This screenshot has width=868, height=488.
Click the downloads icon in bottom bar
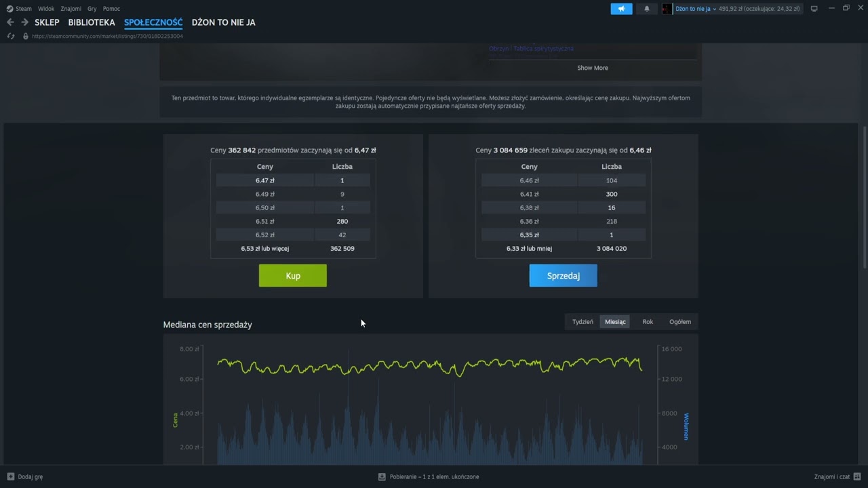click(x=382, y=476)
